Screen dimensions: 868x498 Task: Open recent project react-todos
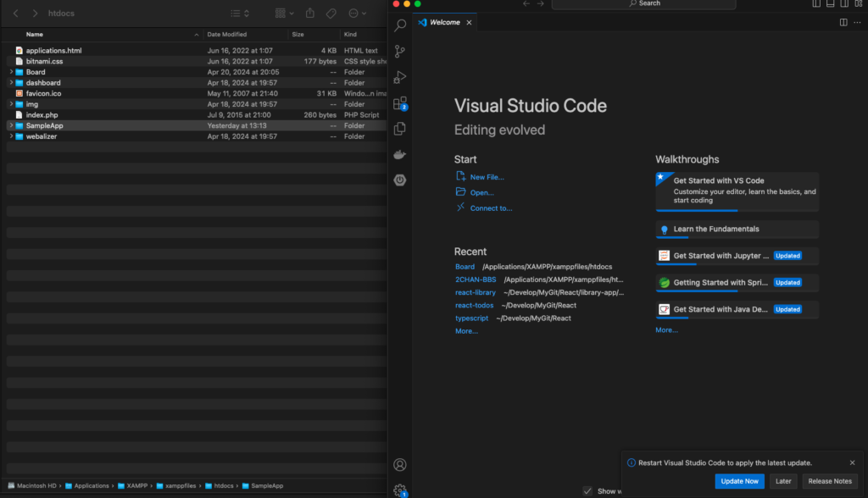pos(474,306)
